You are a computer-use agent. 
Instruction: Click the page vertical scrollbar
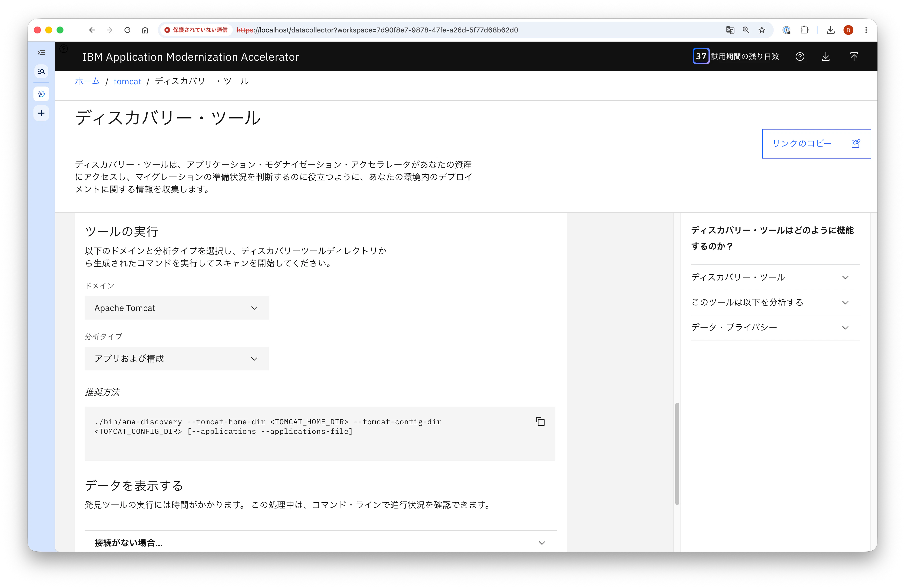pyautogui.click(x=677, y=453)
